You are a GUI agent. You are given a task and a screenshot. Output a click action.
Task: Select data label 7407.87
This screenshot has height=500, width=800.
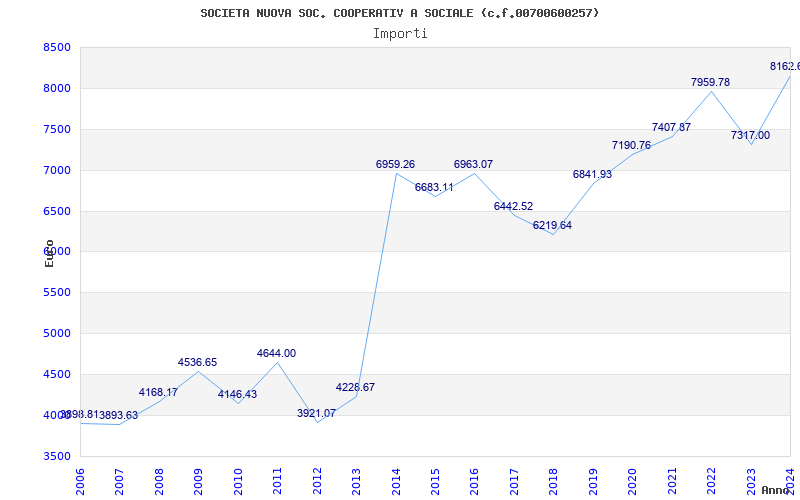(671, 127)
